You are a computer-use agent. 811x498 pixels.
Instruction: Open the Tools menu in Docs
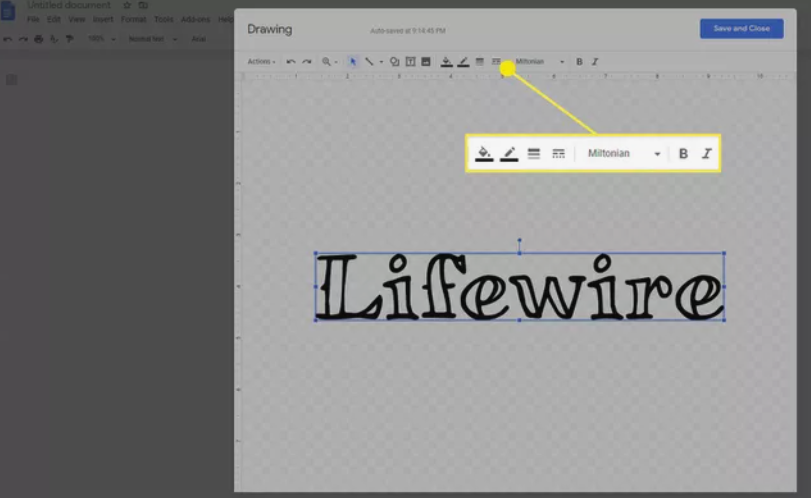click(x=163, y=19)
